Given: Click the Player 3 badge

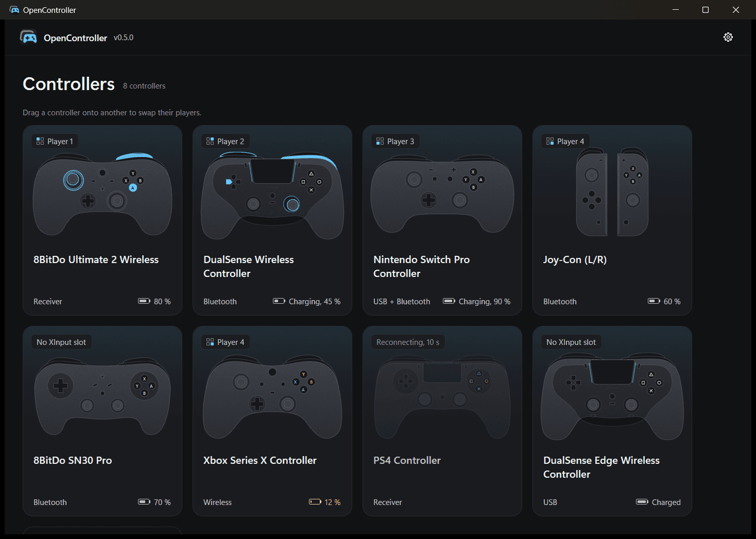Looking at the screenshot, I should [x=395, y=141].
